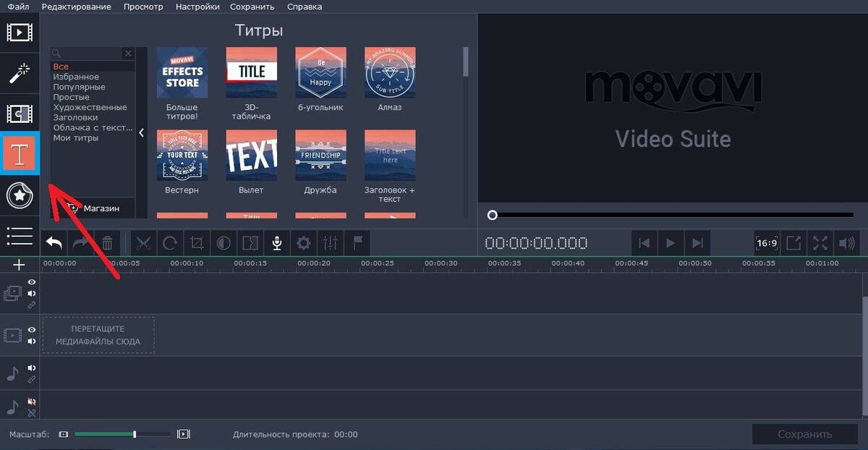Start audio recording with microphone icon
The width and height of the screenshot is (868, 450).
[277, 243]
